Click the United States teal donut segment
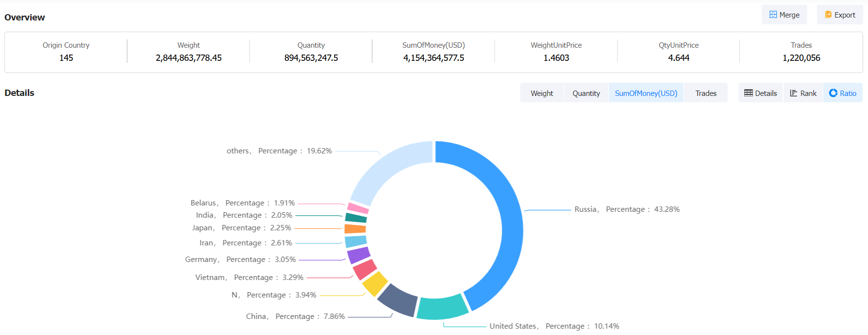This screenshot has width=868, height=335. (442, 308)
